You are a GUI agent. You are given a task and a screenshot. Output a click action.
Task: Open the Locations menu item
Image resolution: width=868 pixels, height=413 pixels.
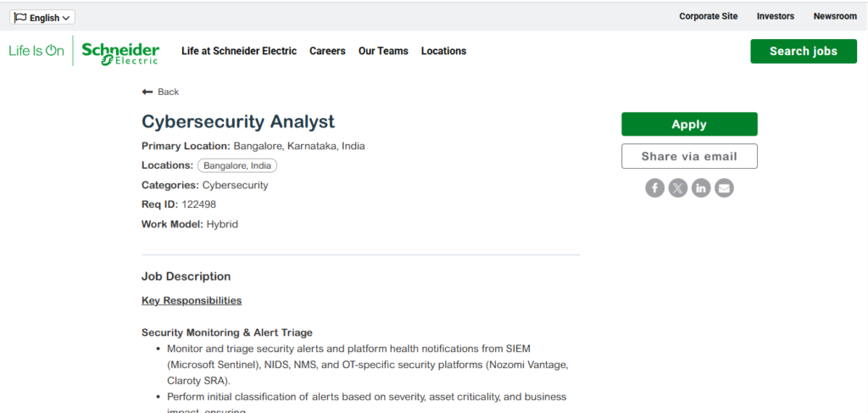click(x=443, y=51)
